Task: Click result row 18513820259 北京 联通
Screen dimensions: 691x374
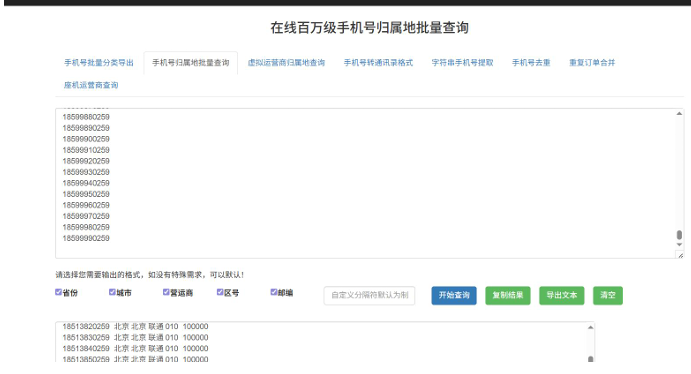Action: (135, 326)
